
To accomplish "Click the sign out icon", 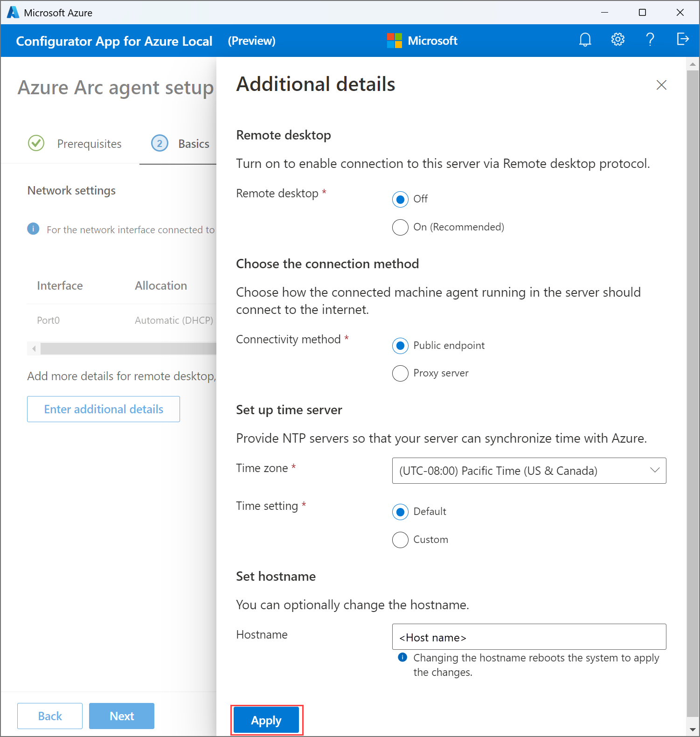I will [683, 39].
